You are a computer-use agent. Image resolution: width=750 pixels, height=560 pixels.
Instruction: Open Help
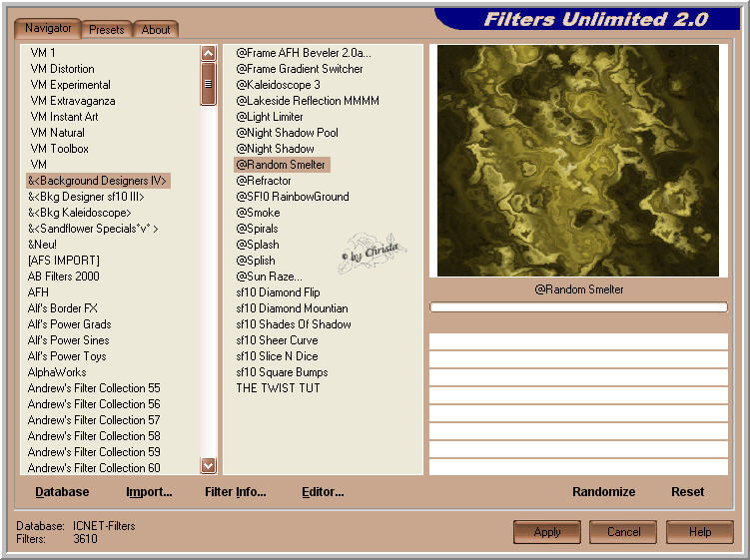point(700,532)
